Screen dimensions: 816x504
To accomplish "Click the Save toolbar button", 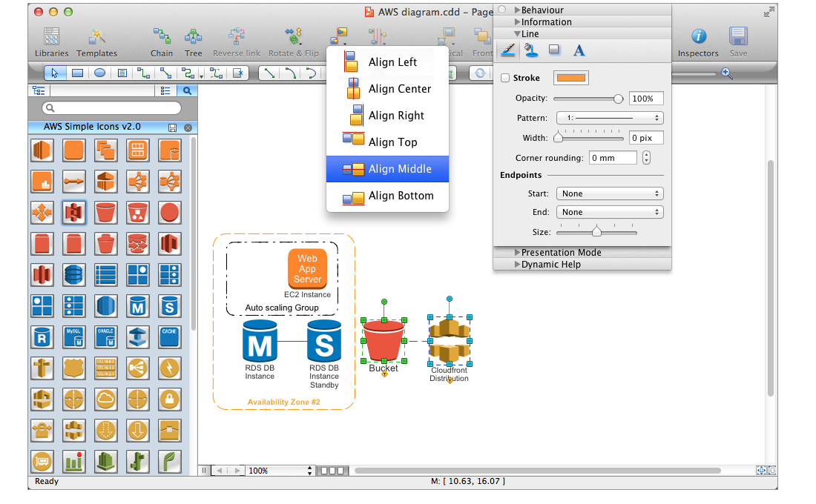I will pyautogui.click(x=738, y=42).
